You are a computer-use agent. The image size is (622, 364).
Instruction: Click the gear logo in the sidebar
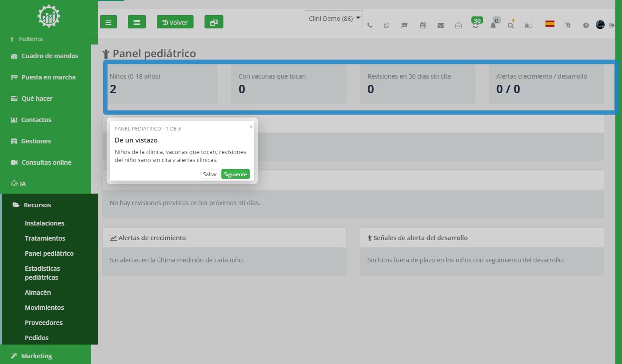(49, 16)
